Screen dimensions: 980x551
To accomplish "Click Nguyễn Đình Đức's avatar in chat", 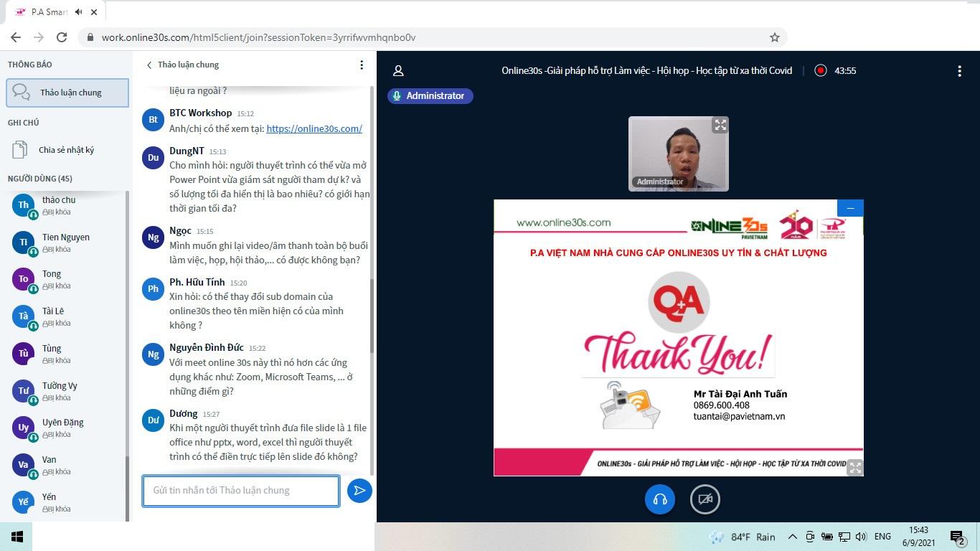I will click(x=154, y=354).
